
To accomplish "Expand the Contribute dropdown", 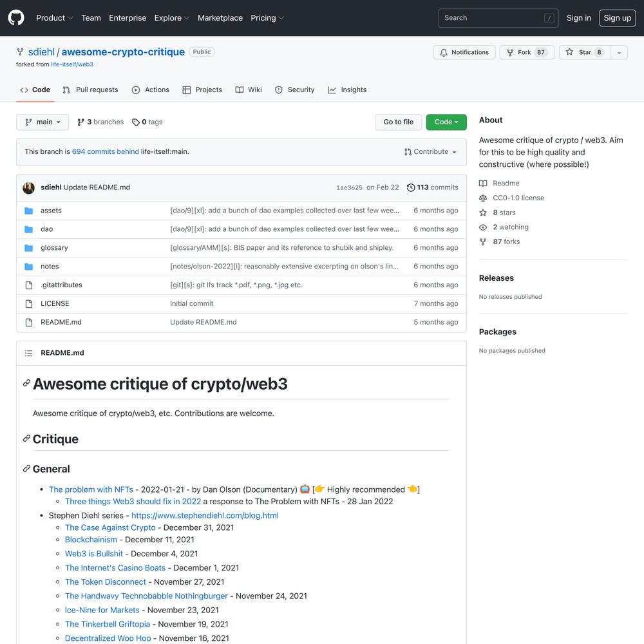I will point(430,152).
